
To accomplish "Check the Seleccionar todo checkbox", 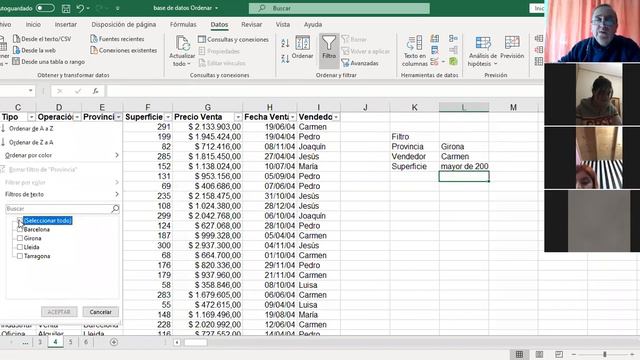I will click(x=20, y=220).
